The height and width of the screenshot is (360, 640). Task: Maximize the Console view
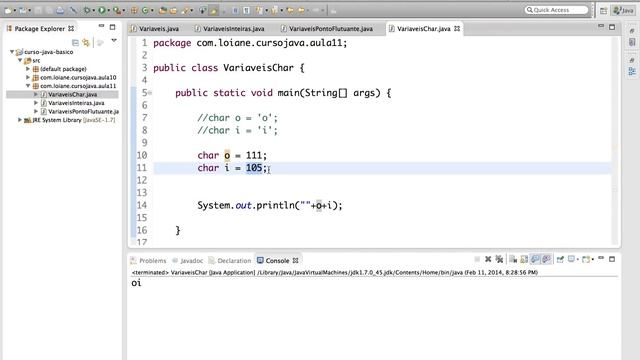pos(612,259)
